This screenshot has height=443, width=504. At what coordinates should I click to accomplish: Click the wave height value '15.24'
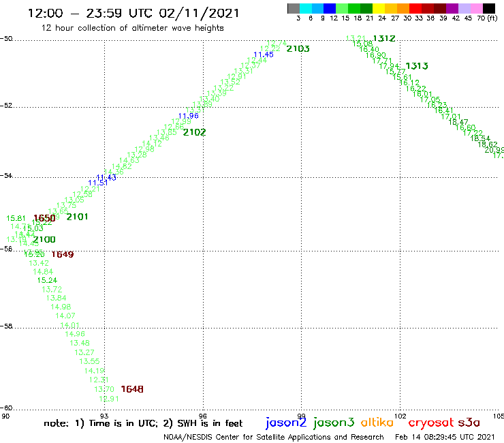coord(47,281)
